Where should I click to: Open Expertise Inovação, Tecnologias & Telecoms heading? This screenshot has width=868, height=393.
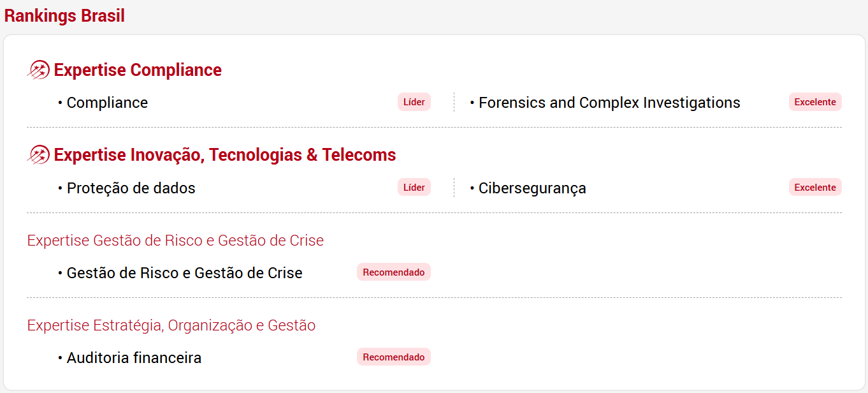click(225, 154)
